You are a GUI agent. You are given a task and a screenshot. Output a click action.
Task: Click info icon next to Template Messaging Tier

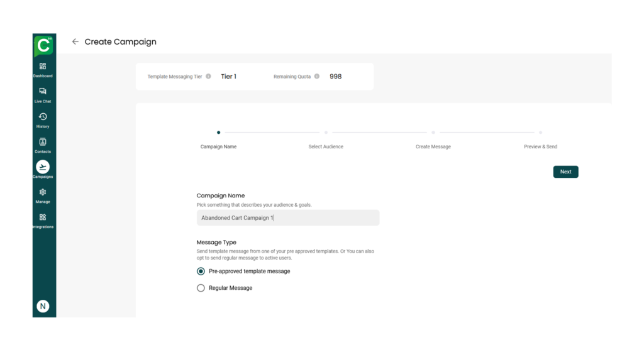[208, 77]
